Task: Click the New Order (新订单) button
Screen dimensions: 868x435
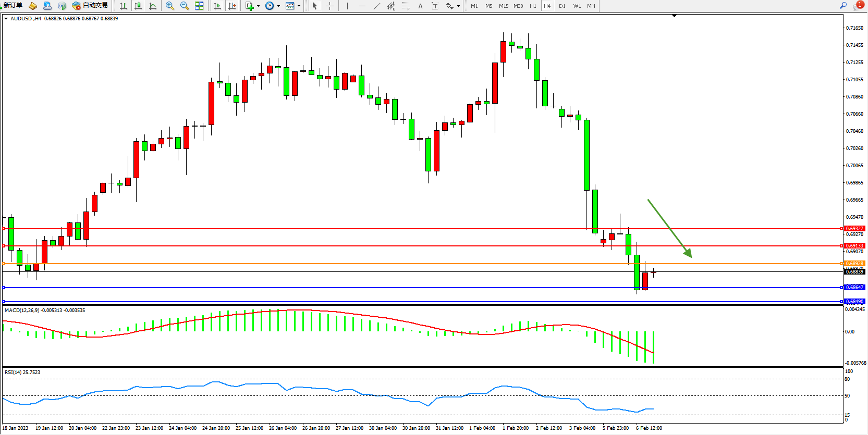Action: tap(13, 6)
